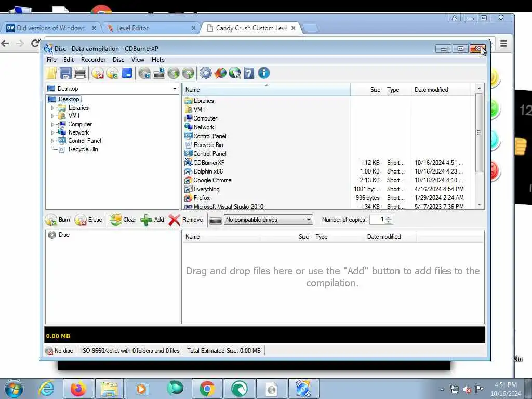Open the Disc menu
The height and width of the screenshot is (399, 532).
(118, 60)
